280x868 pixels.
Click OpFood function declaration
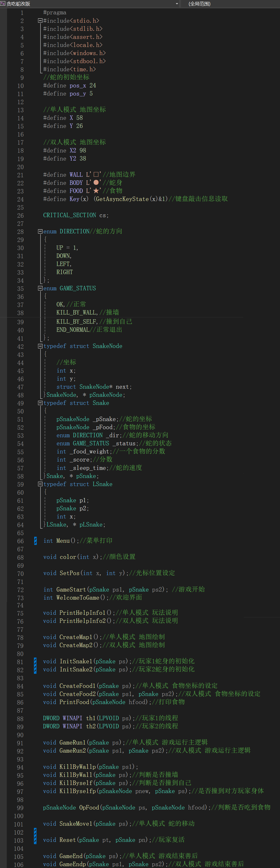click(127, 808)
